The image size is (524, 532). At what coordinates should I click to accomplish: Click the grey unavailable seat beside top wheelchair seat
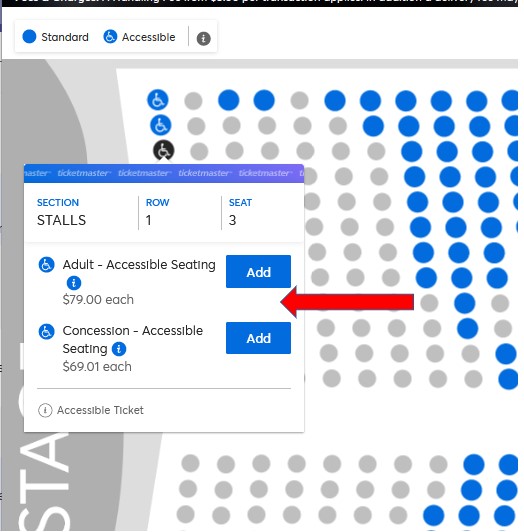[x=193, y=100]
